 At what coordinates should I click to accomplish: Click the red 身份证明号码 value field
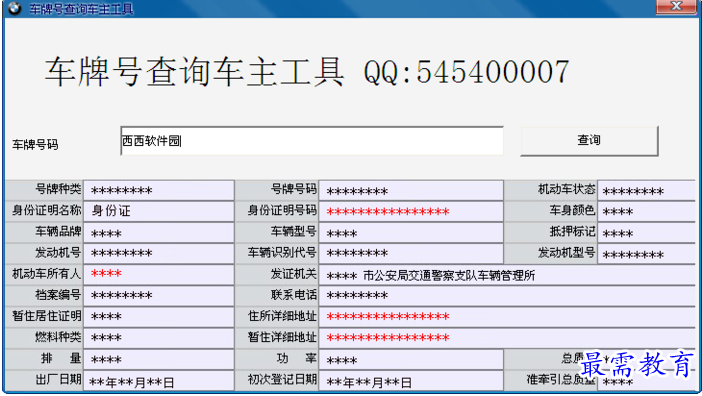[411, 211]
